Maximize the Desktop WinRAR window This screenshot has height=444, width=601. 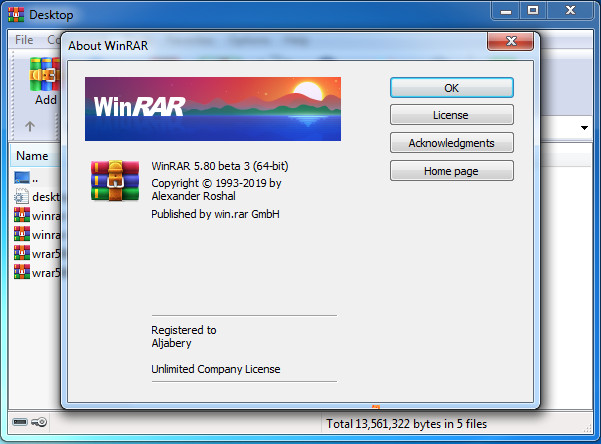pos(533,11)
